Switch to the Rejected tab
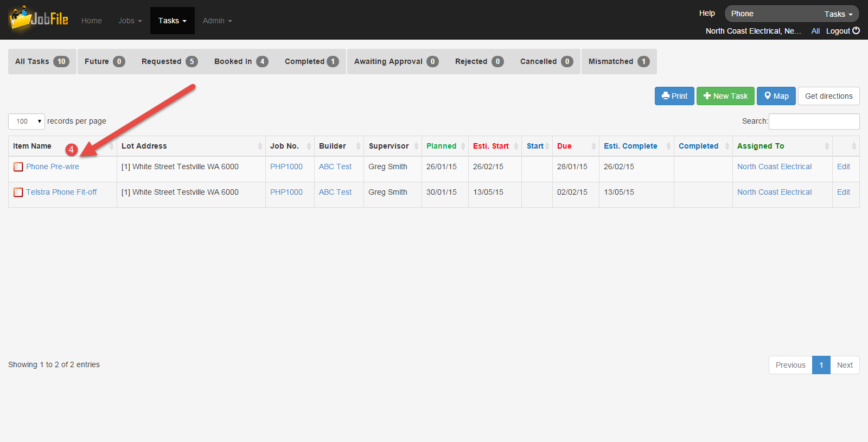This screenshot has height=442, width=868. coord(479,61)
